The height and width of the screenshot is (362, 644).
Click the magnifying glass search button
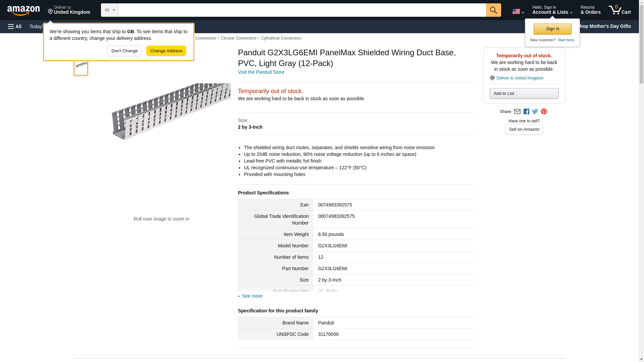pos(493,10)
